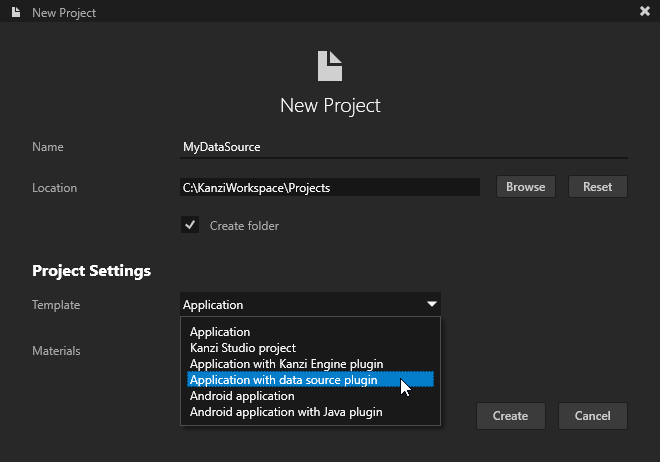This screenshot has height=462, width=660.
Task: Click the document icon in the title bar
Action: 15,12
